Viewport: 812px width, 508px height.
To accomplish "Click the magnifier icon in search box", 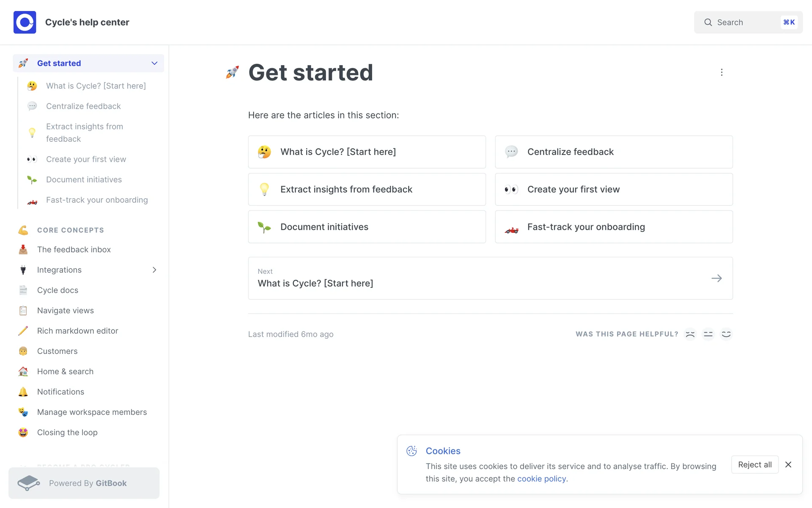I will 708,22.
